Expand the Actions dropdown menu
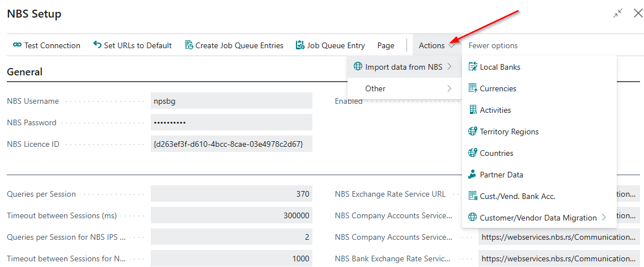This screenshot has height=267, width=644. point(437,45)
